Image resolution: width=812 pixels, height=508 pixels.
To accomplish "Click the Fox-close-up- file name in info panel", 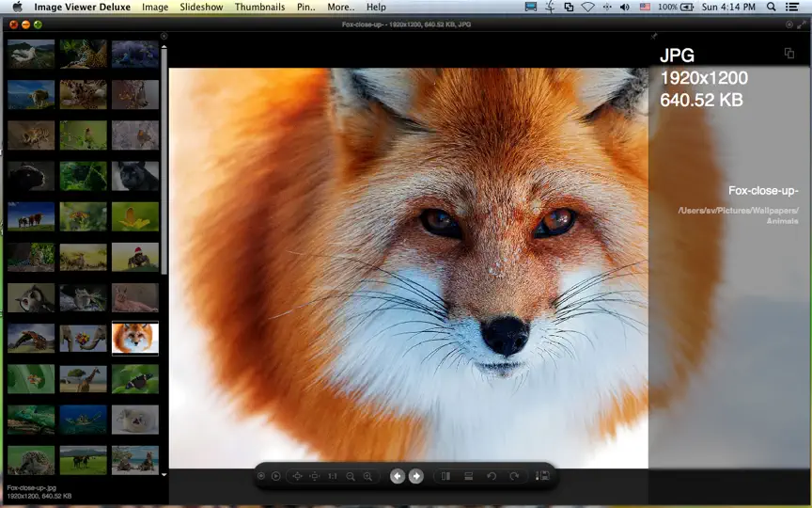I will click(763, 190).
